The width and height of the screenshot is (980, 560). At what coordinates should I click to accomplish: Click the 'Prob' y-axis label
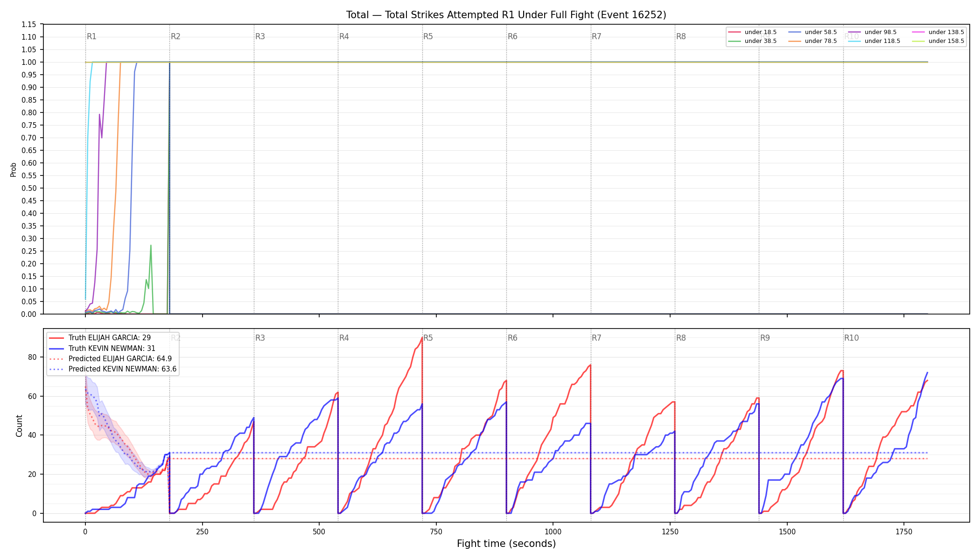pyautogui.click(x=13, y=169)
